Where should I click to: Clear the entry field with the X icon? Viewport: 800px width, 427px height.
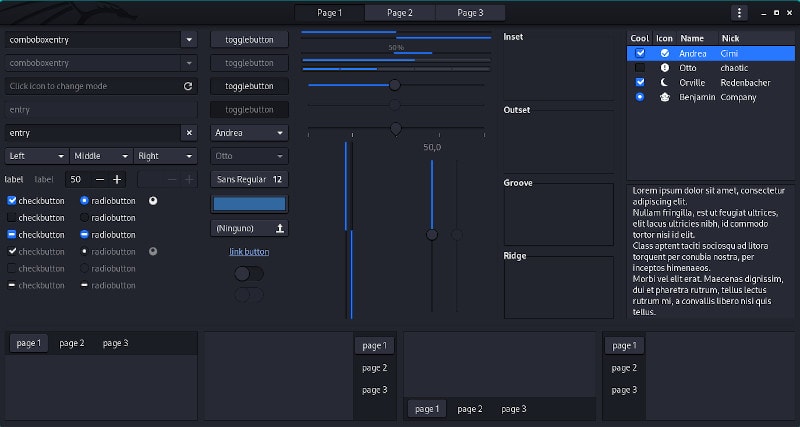point(189,133)
